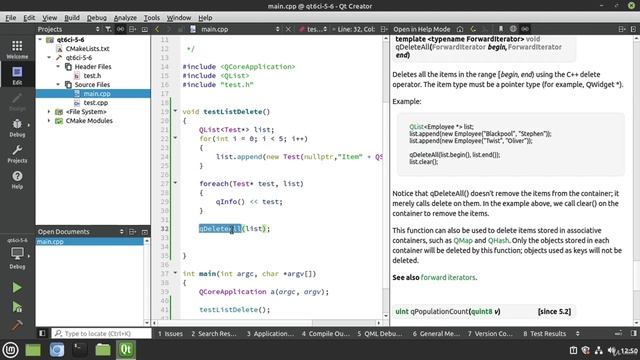Screen dimensions: 640x360
Task: Open the Debug menu
Action: (x=97, y=18)
